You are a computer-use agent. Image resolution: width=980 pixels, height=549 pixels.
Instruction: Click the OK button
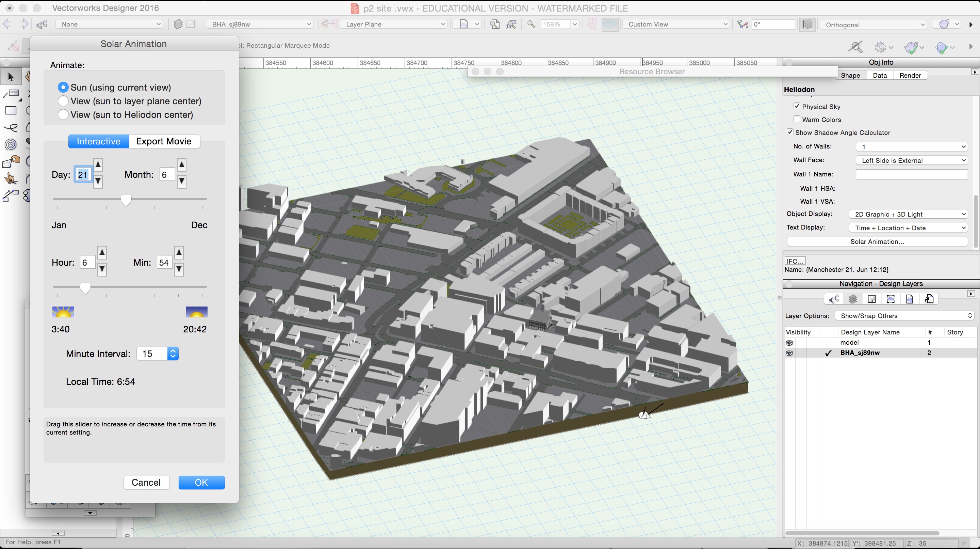click(x=202, y=482)
